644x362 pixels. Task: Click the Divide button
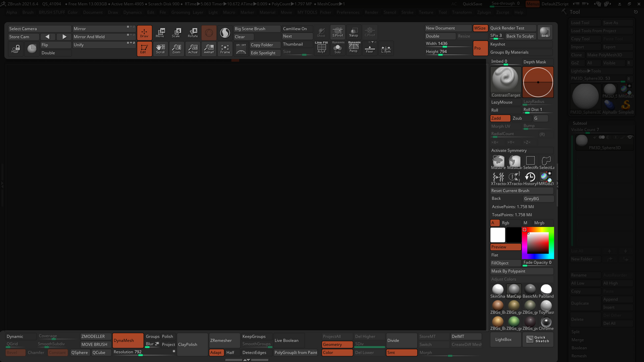(401, 340)
